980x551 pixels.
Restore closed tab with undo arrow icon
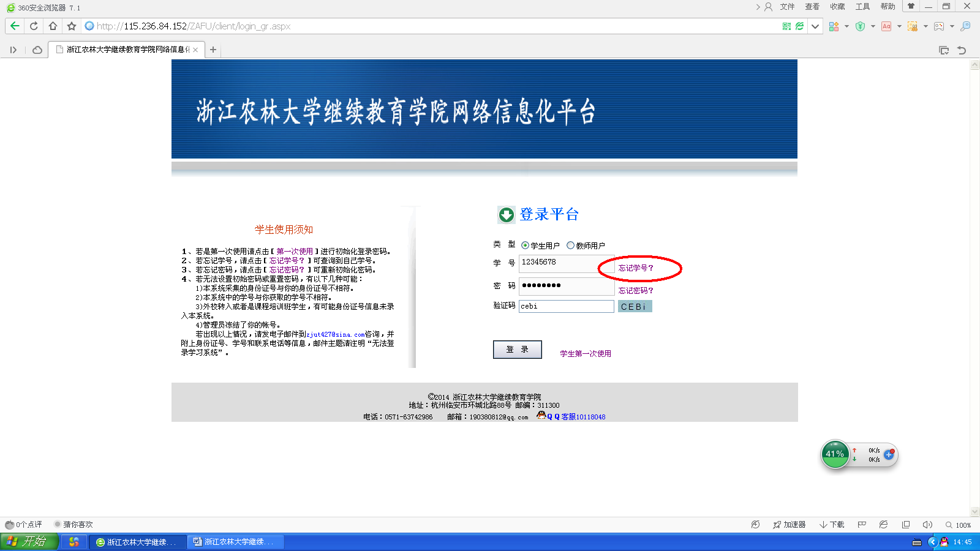tap(962, 50)
